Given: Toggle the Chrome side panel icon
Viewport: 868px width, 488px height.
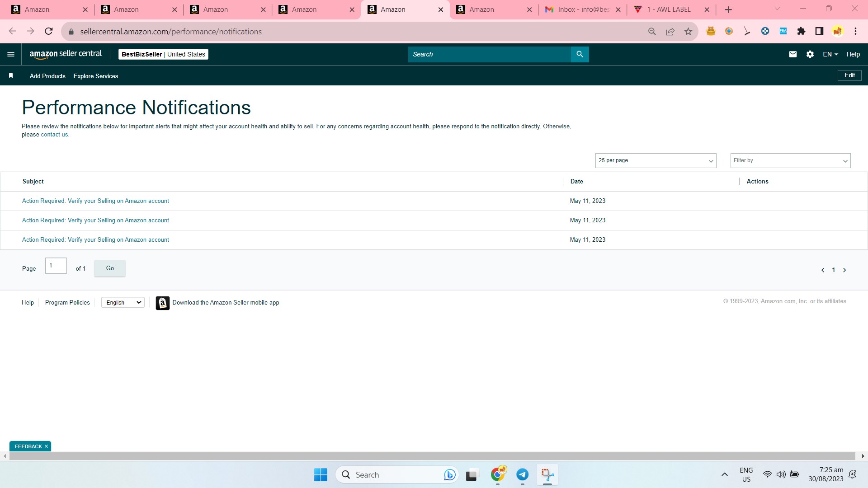Looking at the screenshot, I should tap(819, 31).
